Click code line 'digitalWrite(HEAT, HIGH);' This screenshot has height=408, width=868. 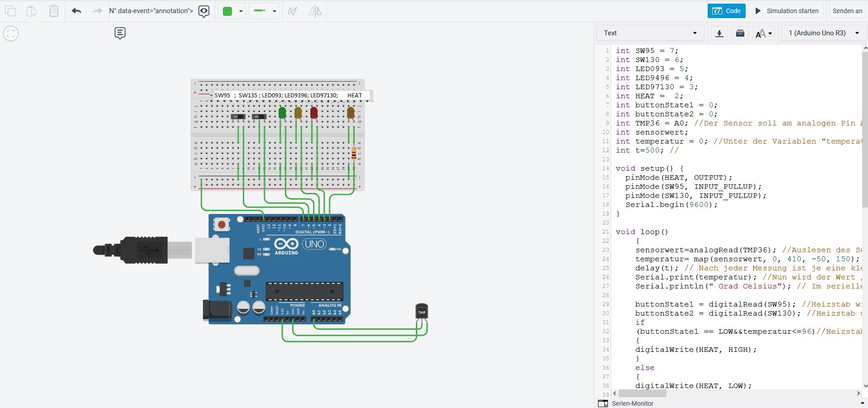[x=696, y=350]
